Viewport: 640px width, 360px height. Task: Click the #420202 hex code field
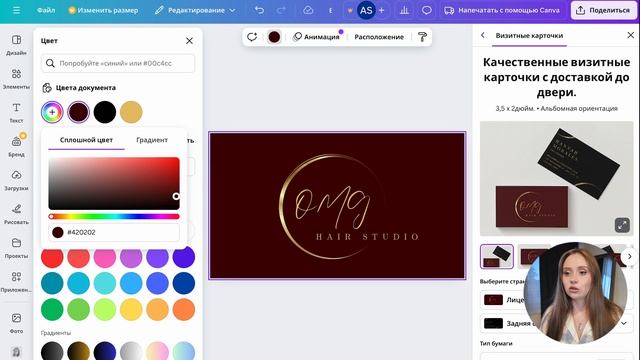(x=114, y=232)
